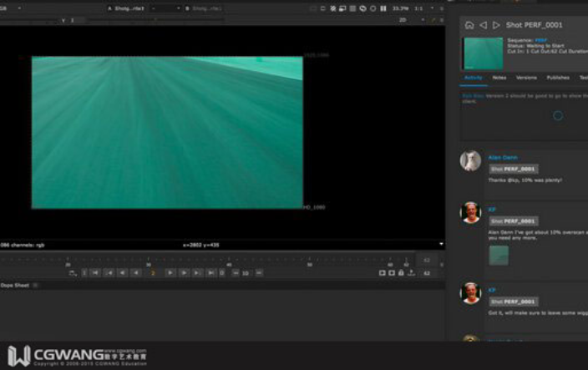Image resolution: width=588 pixels, height=370 pixels.
Task: Click the frame 40 mark on timeline
Action: tap(229, 264)
